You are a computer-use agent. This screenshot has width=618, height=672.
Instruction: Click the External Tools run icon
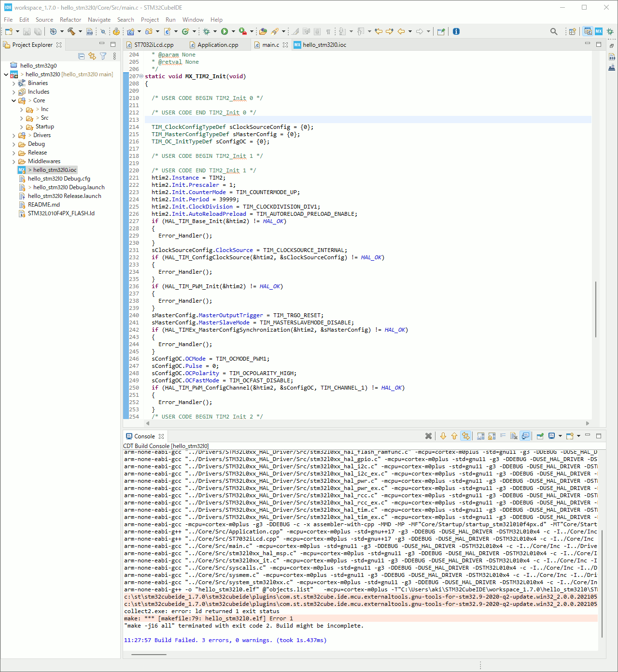243,31
